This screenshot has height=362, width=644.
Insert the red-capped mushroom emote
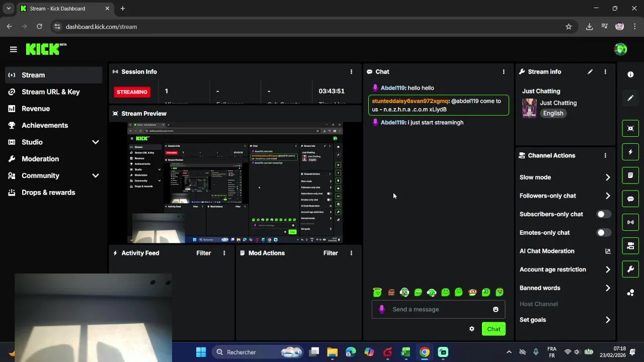(472, 292)
